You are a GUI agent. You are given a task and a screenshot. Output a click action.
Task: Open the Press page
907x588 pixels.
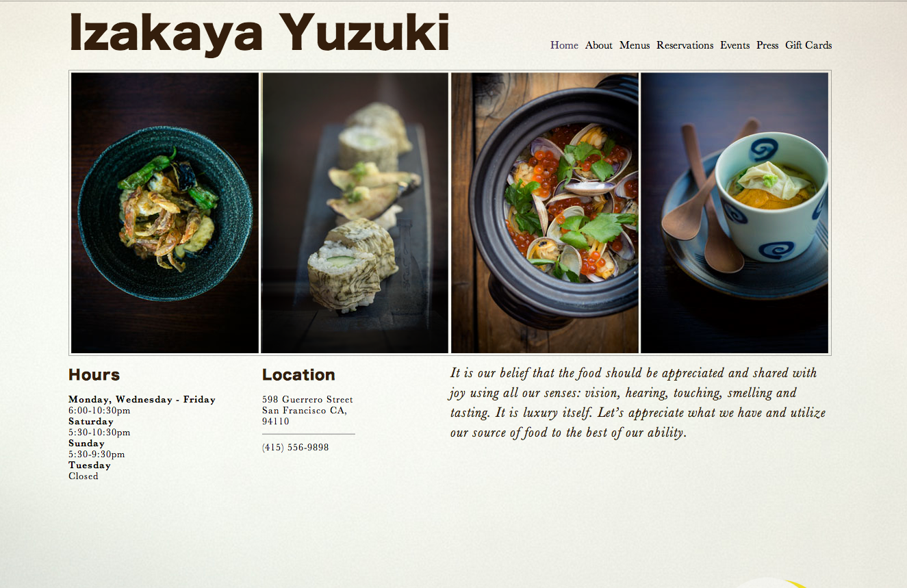pyautogui.click(x=767, y=45)
